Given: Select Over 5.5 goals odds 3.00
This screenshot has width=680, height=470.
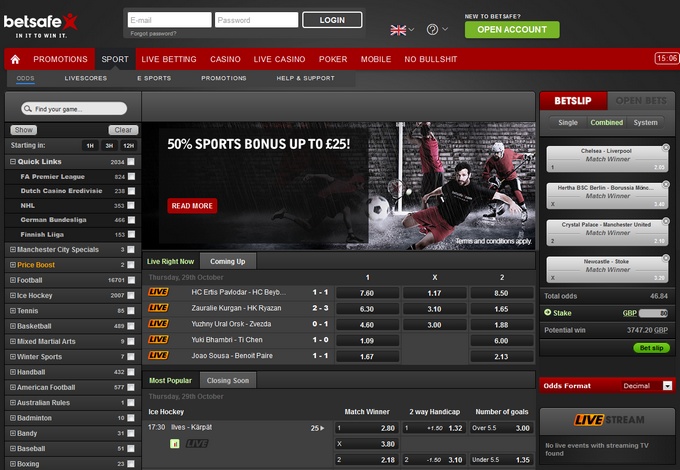Looking at the screenshot, I should coord(501,428).
